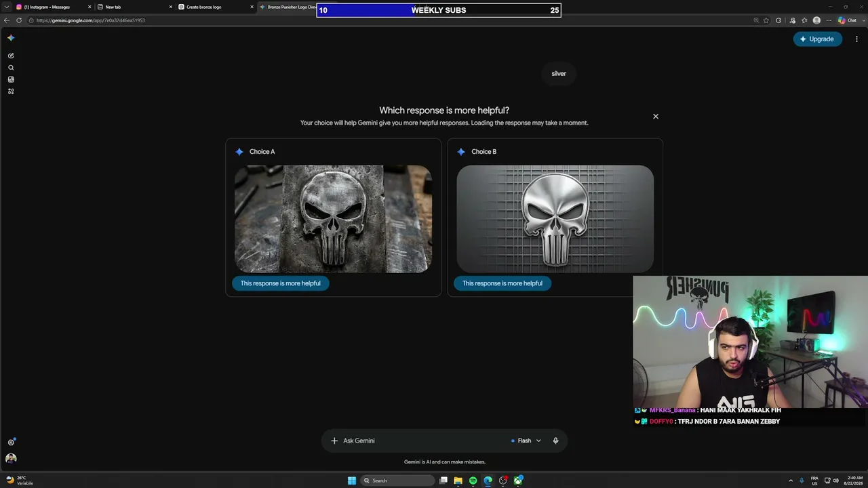868x488 pixels.
Task: Open the taskbar weather widget
Action: pyautogui.click(x=19, y=481)
